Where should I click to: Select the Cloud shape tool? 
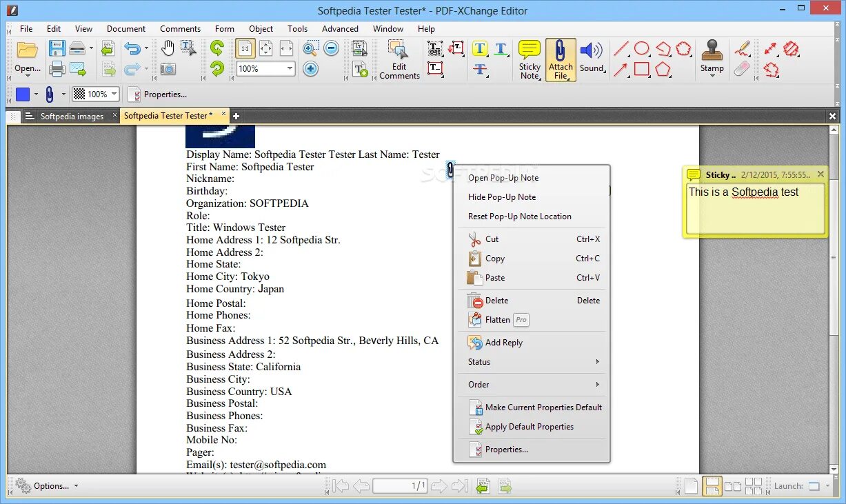coord(683,48)
